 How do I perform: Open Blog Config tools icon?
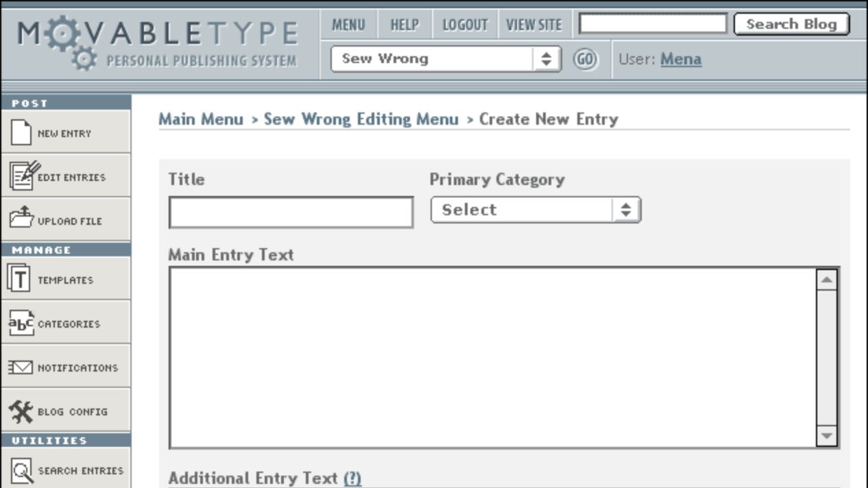click(21, 411)
